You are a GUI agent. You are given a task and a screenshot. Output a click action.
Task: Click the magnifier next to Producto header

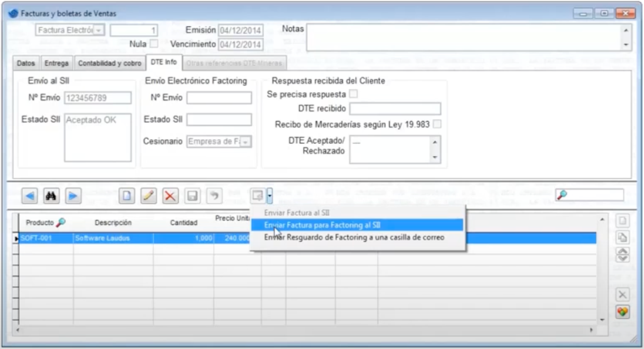pos(60,223)
